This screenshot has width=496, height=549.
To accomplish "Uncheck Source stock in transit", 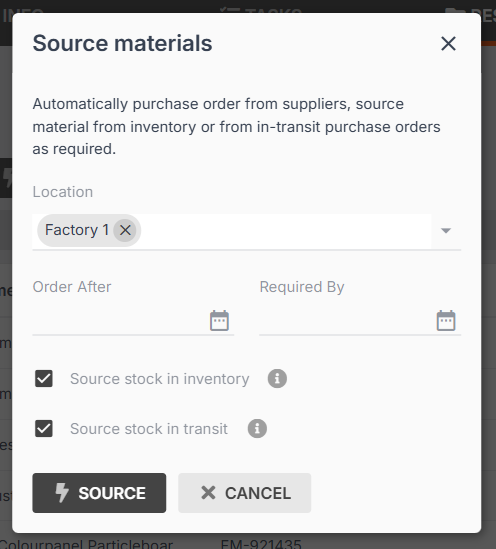I will [44, 429].
